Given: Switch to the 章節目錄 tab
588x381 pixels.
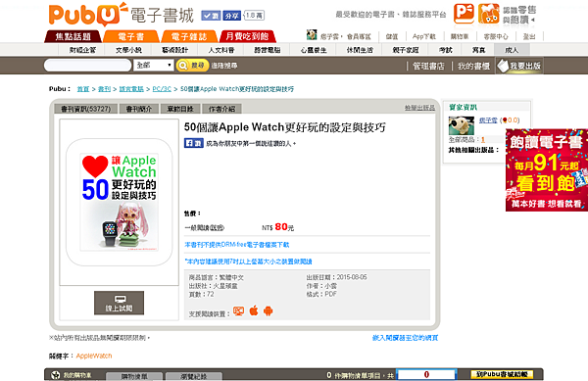Looking at the screenshot, I should pyautogui.click(x=180, y=109).
